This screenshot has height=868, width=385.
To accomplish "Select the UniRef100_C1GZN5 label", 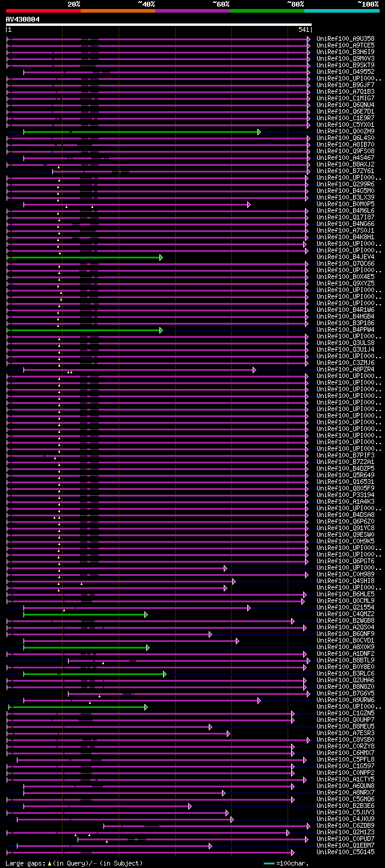I will pyautogui.click(x=345, y=713).
